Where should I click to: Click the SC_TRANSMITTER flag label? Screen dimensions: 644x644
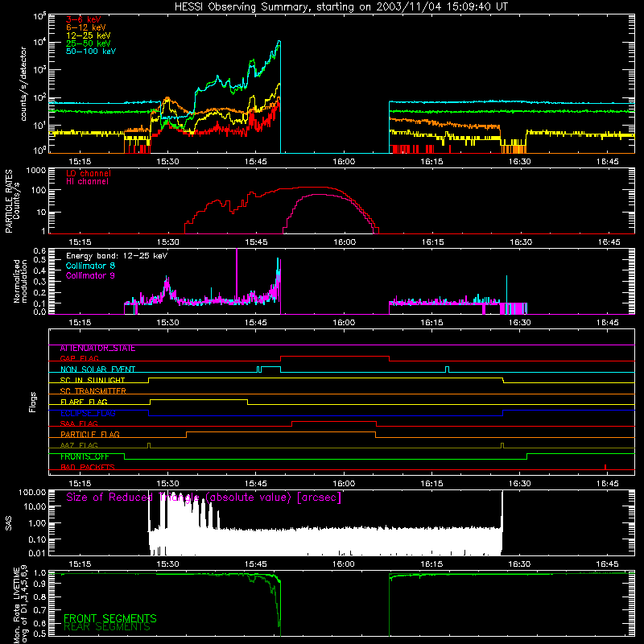point(93,391)
